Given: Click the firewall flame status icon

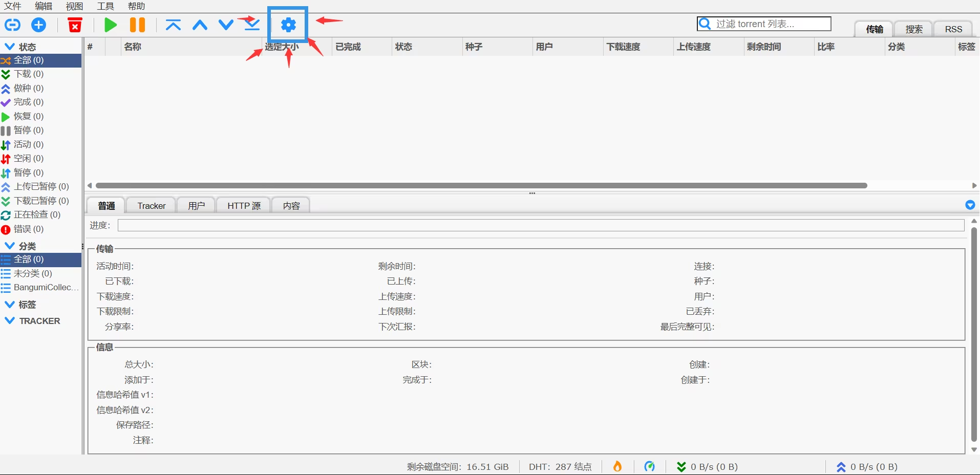Looking at the screenshot, I should point(617,466).
